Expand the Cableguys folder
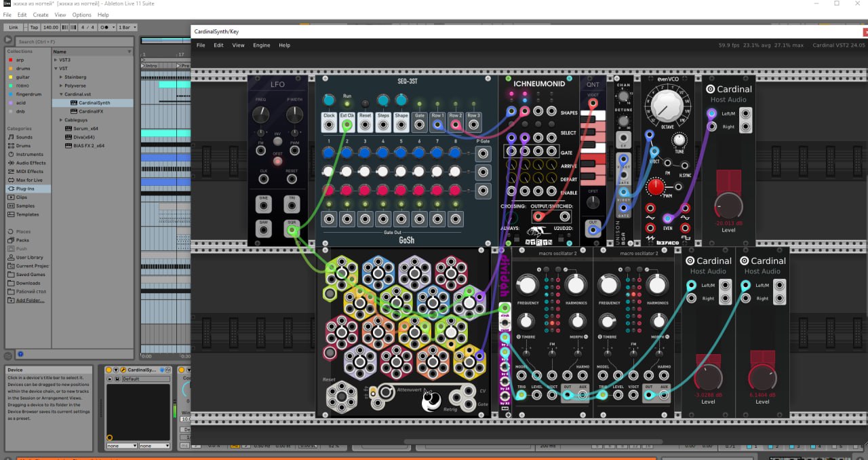The height and width of the screenshot is (460, 868). coord(62,120)
